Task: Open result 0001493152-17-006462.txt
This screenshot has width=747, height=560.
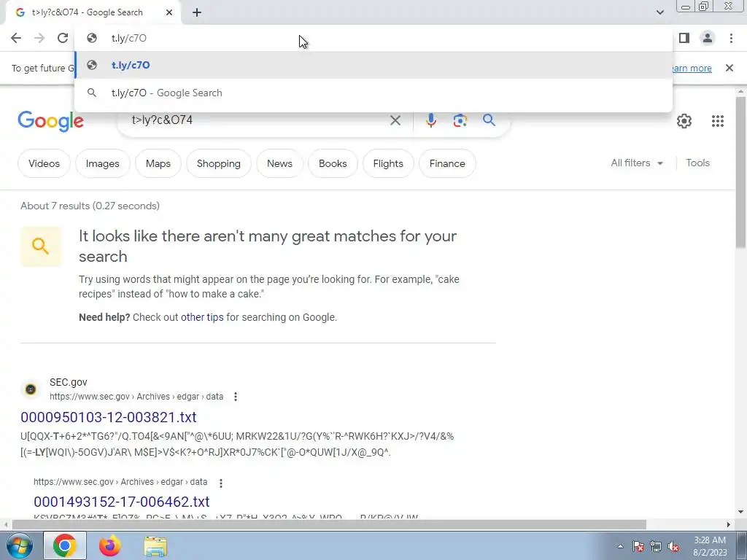Action: coord(122,502)
